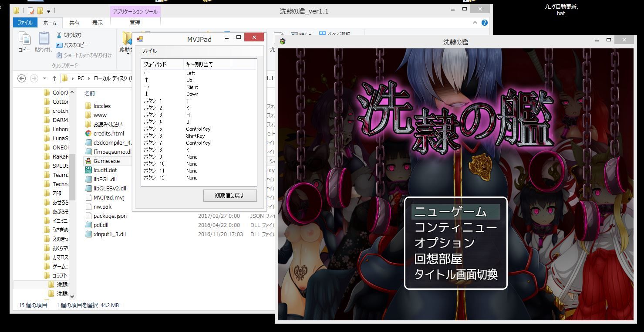Select the Game.exe application icon
Screen dimensions: 644x332
tap(88, 161)
